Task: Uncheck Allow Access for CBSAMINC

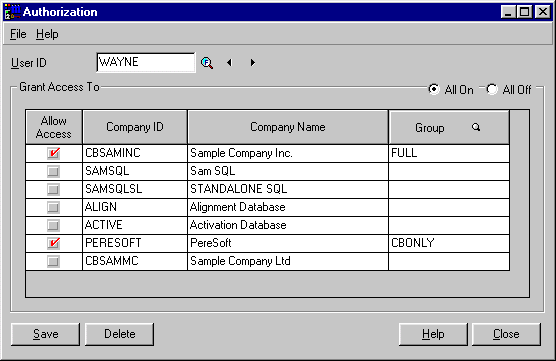Action: tap(54, 153)
